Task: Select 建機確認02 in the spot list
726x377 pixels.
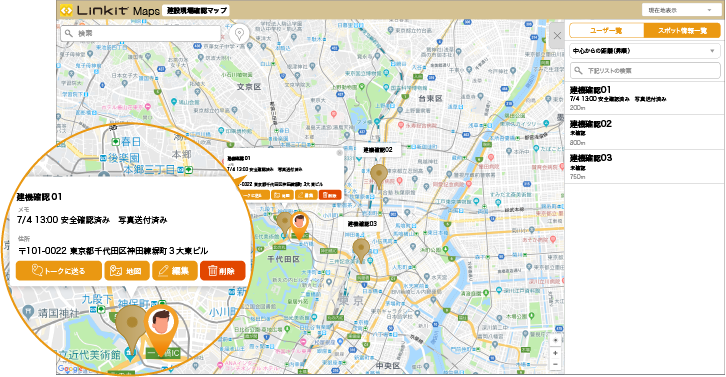Action: (645, 132)
